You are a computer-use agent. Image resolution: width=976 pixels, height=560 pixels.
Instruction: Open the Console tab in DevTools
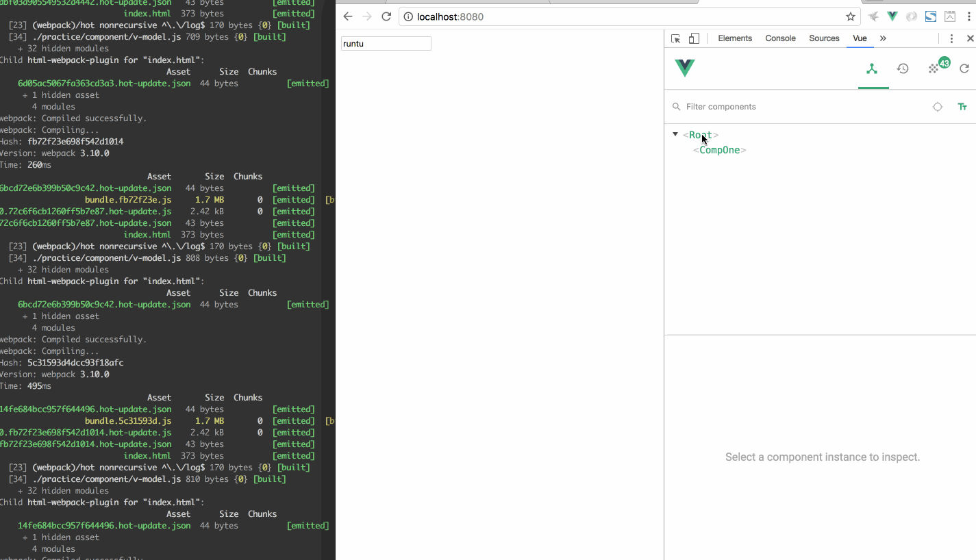[x=780, y=38]
